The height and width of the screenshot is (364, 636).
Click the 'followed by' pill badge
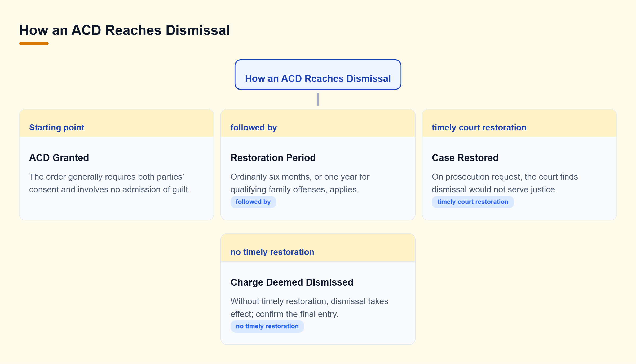(x=253, y=202)
